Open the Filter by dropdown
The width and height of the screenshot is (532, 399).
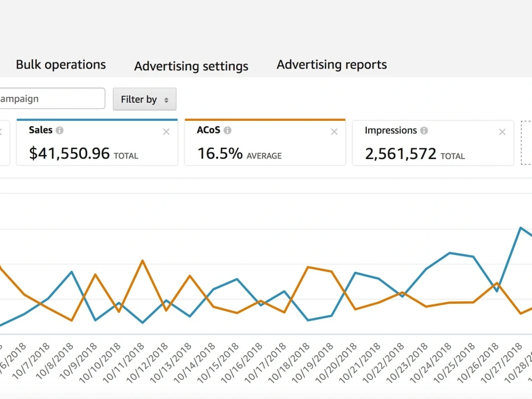click(145, 99)
